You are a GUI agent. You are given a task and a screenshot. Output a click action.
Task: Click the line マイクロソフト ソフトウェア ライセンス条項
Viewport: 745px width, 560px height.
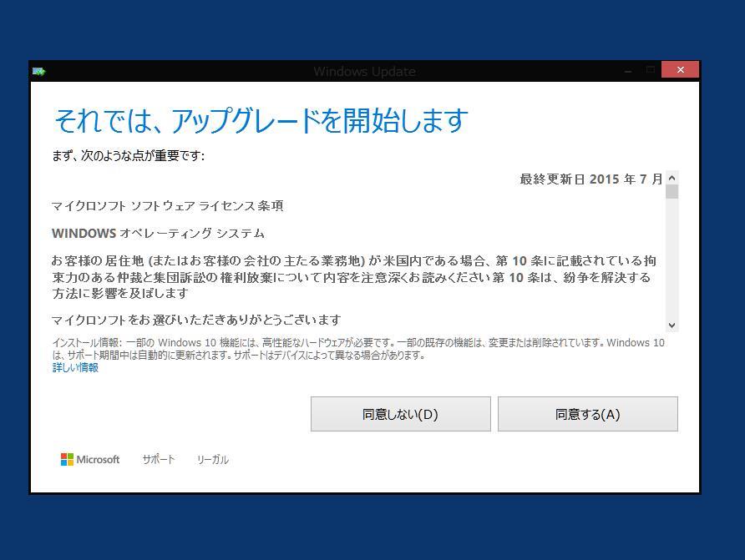(x=168, y=206)
